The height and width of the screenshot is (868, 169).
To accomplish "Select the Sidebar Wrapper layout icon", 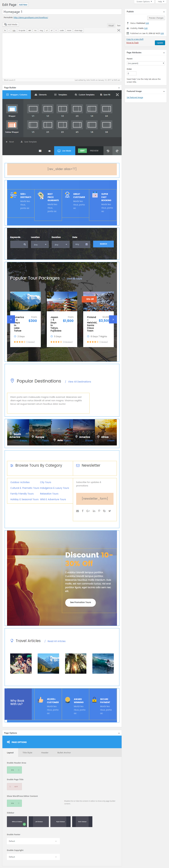I will 12,125.
